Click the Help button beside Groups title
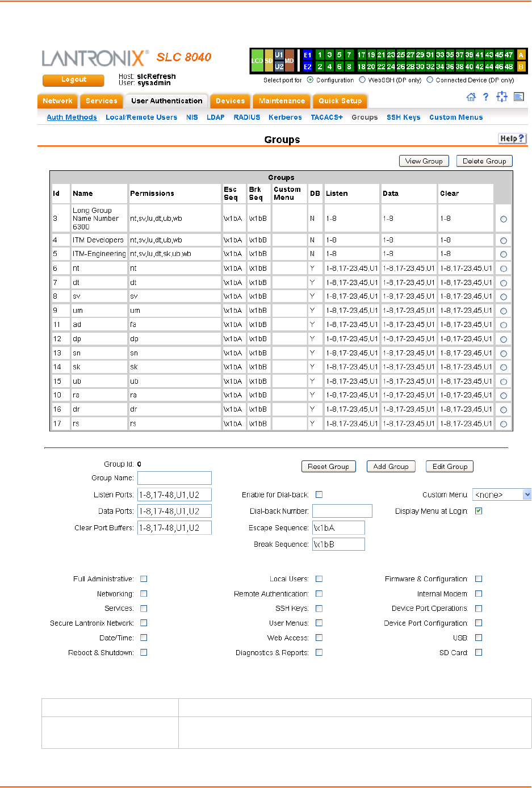Image resolution: width=532 pixels, height=788 pixels. [x=512, y=139]
